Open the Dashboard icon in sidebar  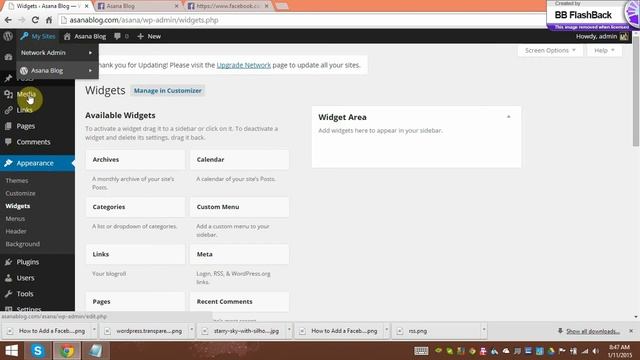(x=8, y=57)
